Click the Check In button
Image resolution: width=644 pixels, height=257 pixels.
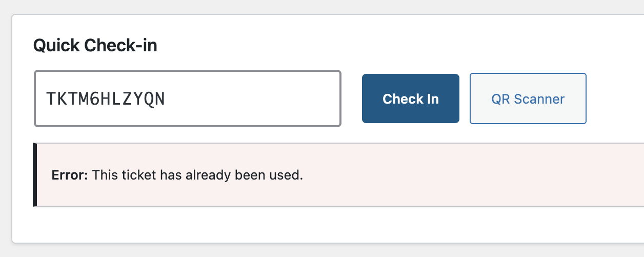[410, 98]
